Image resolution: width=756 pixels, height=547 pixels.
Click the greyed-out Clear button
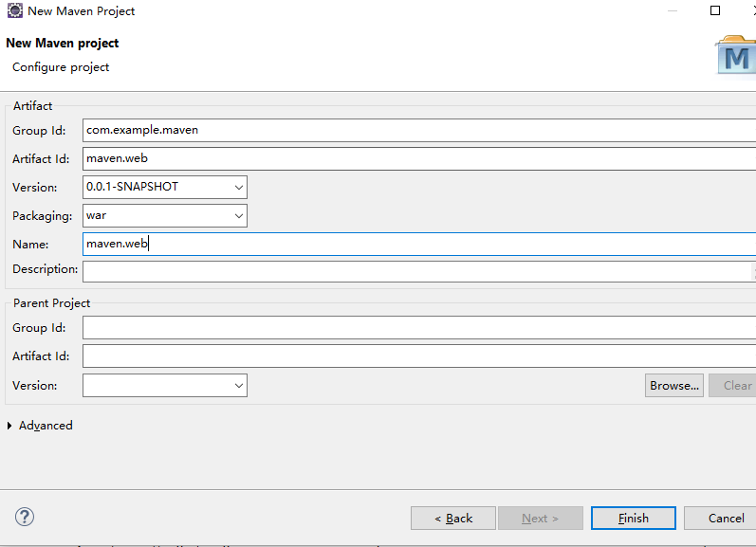tap(732, 386)
